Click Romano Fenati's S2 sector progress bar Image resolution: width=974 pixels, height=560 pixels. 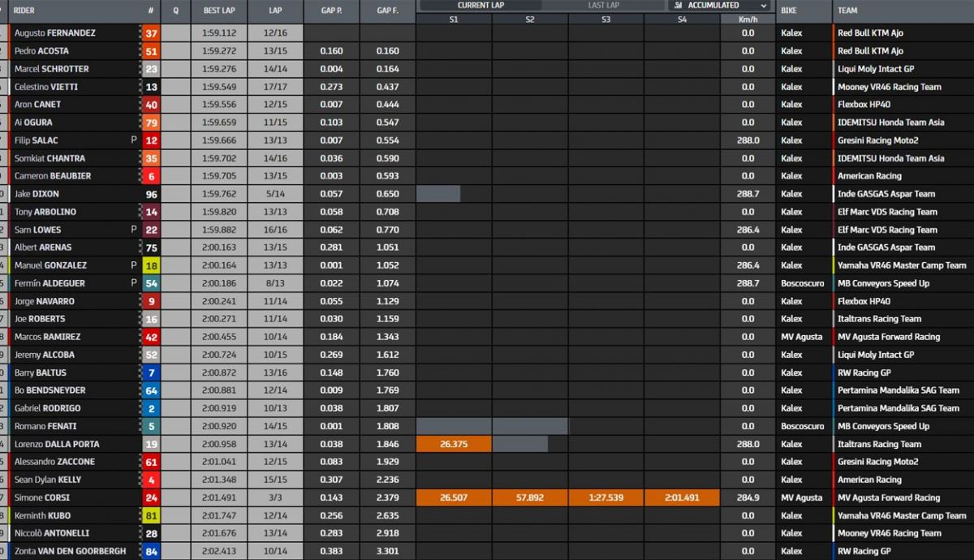[530, 426]
